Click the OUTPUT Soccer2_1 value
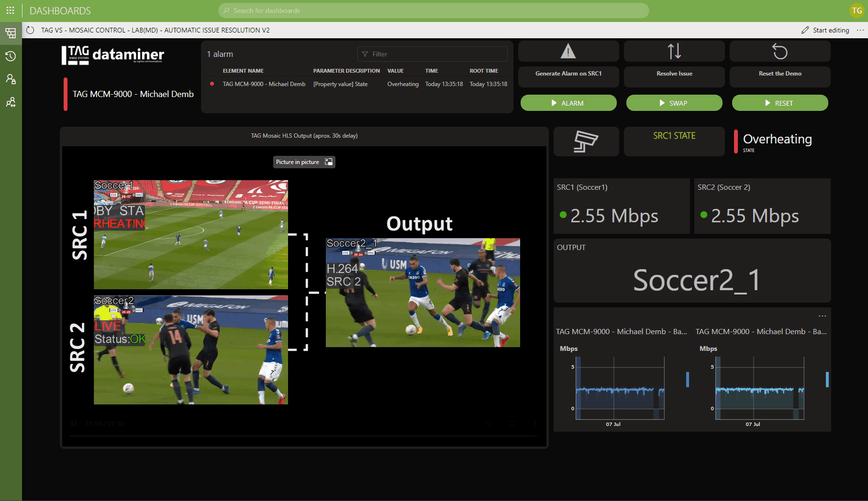Viewport: 868px width, 501px height. point(697,280)
